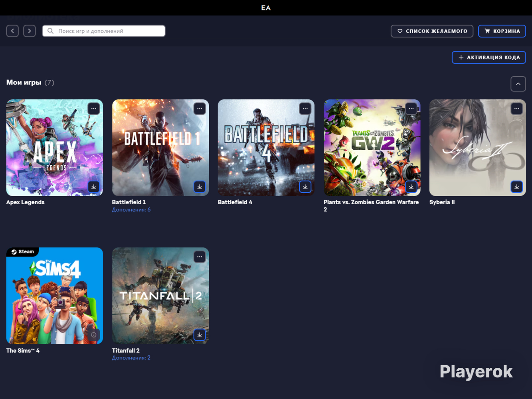Open the Plants vs. Zombies GW2 cover art
The height and width of the screenshot is (399, 532).
(372, 148)
